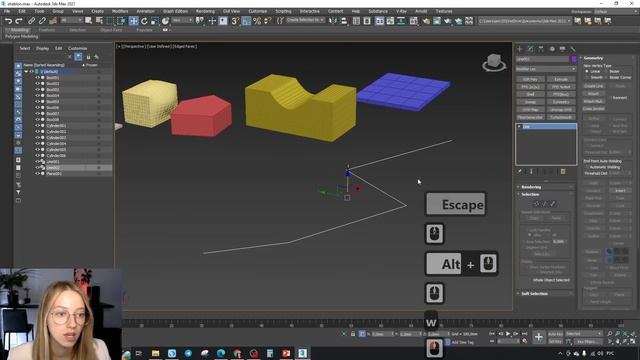Click the Attach Mult. button

click(593, 101)
